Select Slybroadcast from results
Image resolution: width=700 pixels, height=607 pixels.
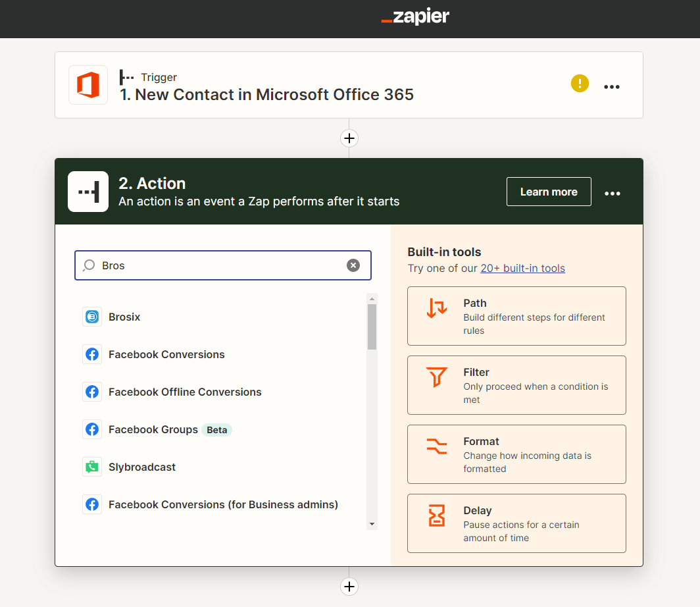point(222,467)
